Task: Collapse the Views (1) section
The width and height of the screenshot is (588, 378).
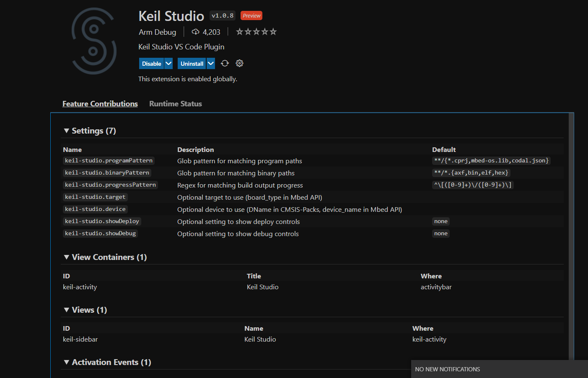Action: point(85,310)
